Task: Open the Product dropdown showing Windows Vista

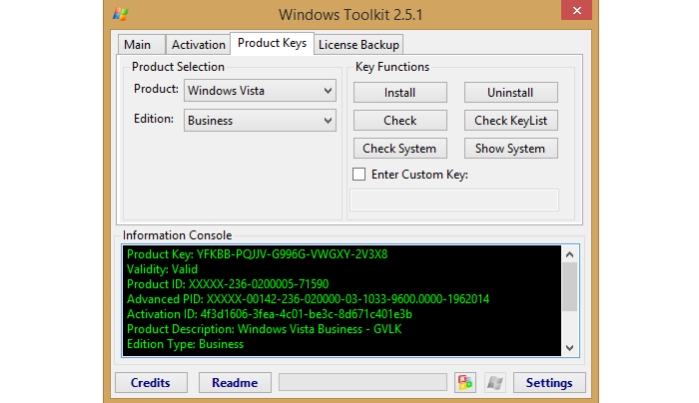Action: coord(260,90)
